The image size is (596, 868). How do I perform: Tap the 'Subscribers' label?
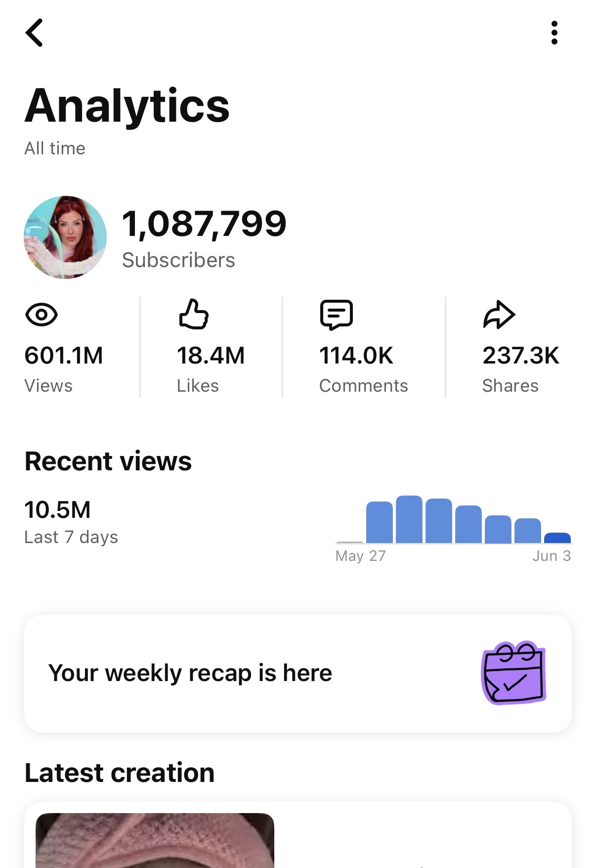(178, 260)
